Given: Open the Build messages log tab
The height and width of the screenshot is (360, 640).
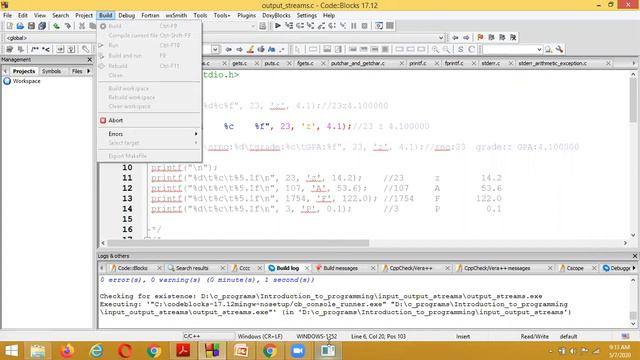Looking at the screenshot, I should click(340, 268).
